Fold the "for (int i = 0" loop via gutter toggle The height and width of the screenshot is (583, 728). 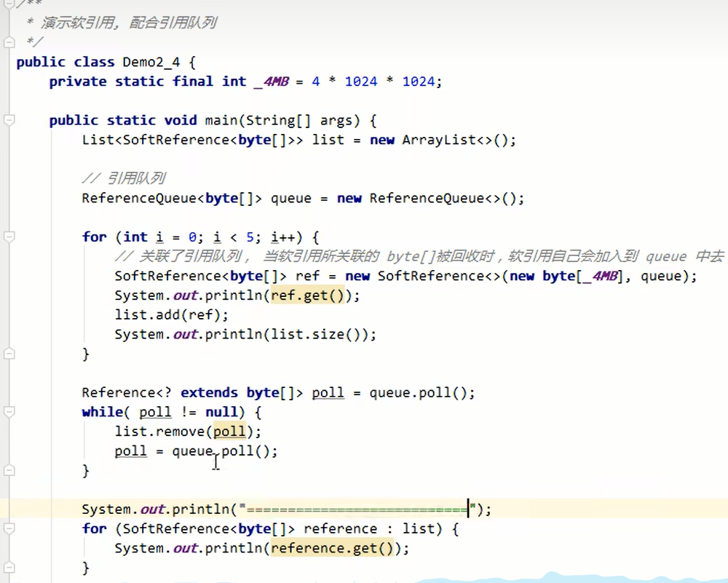point(9,237)
